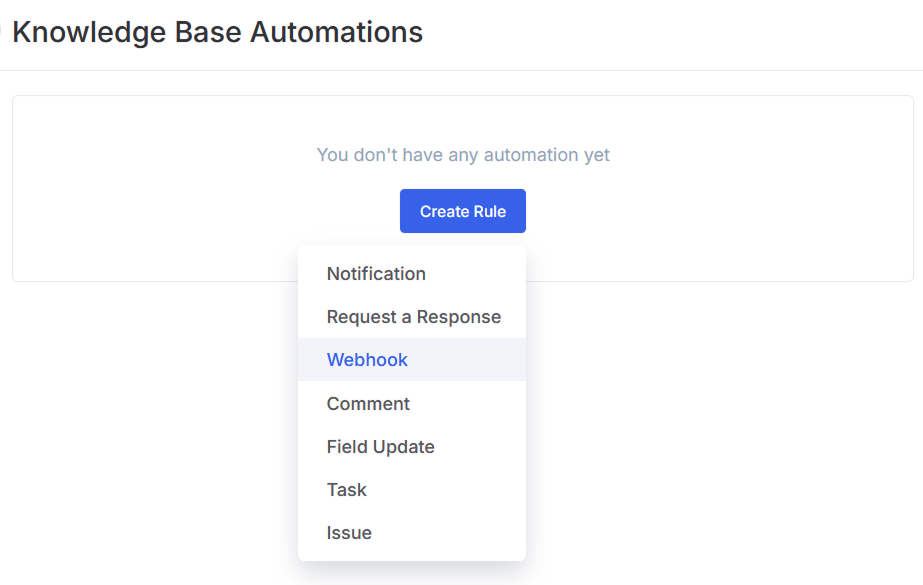Choose Request a Response rule type
923x585 pixels.
pos(413,317)
